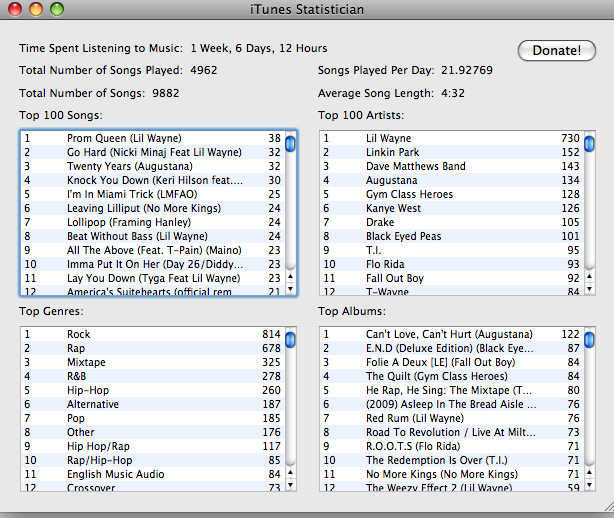Select Mixtape genre row

(x=153, y=363)
